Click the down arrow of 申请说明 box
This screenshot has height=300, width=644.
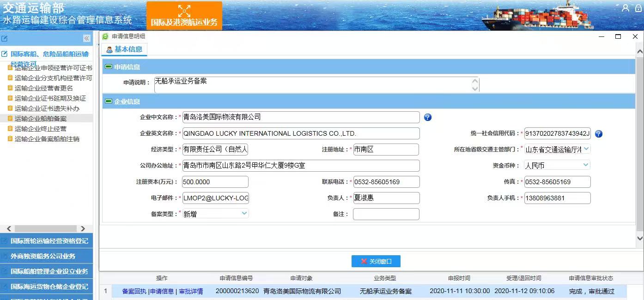point(475,88)
